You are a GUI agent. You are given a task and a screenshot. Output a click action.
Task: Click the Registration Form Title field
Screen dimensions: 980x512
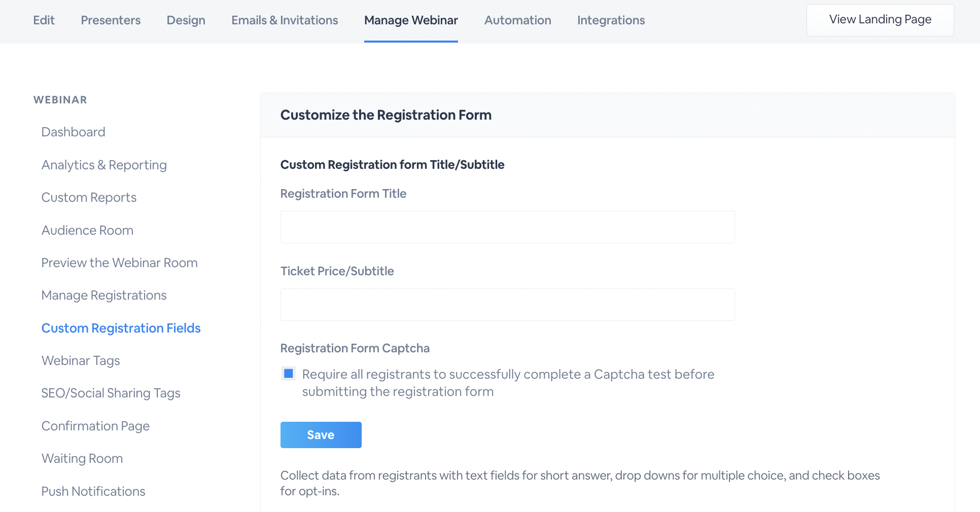click(507, 227)
